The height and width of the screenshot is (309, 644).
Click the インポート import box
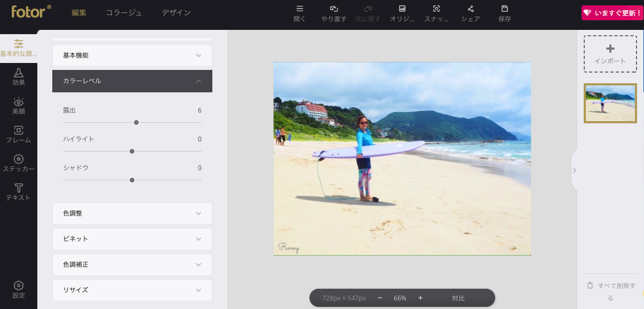pyautogui.click(x=610, y=54)
